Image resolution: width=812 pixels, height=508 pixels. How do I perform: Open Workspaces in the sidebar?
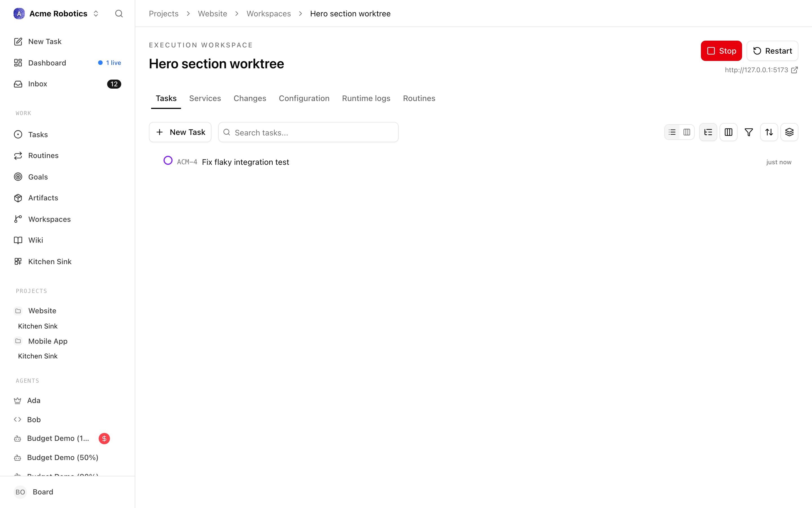pos(67,219)
